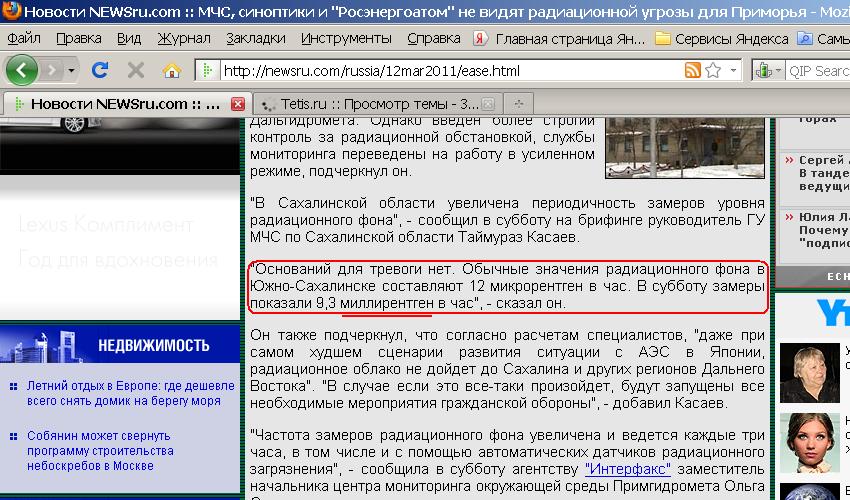850x500 pixels.
Task: Click the newsru.com address URL field
Action: [451, 70]
